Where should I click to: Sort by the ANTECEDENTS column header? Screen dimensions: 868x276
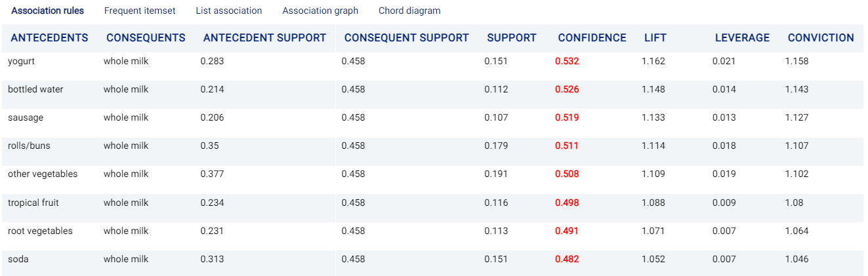click(x=50, y=38)
